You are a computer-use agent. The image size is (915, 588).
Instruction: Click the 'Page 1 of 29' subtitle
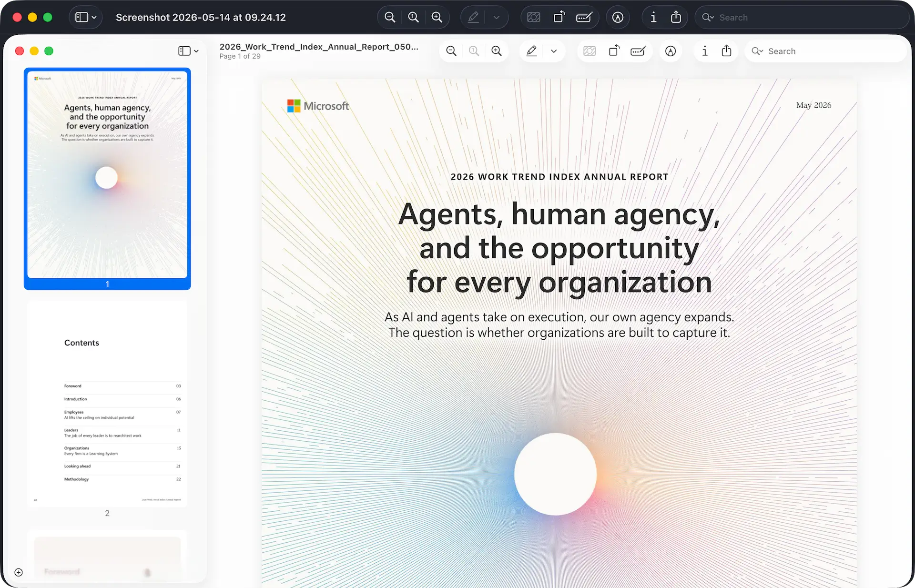click(240, 56)
